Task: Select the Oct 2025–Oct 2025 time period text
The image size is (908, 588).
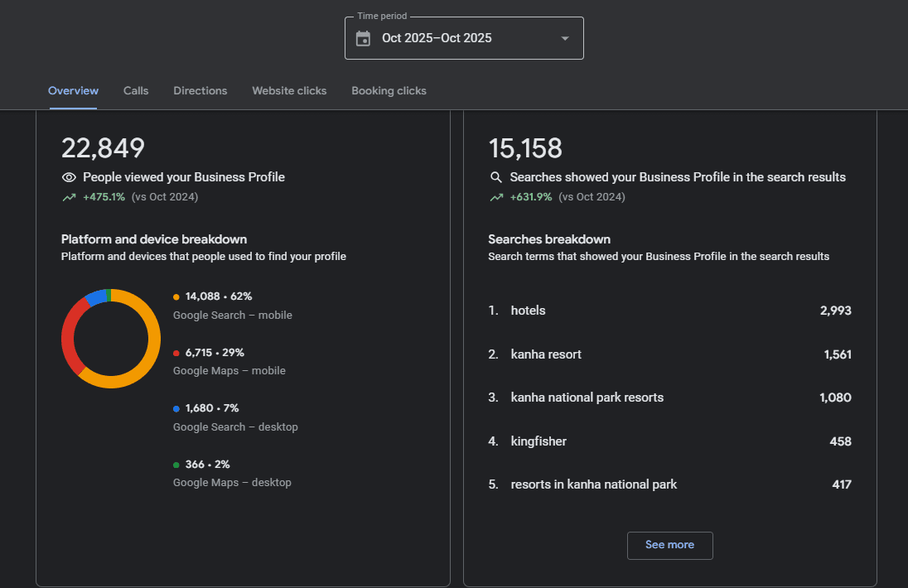Action: click(x=437, y=38)
